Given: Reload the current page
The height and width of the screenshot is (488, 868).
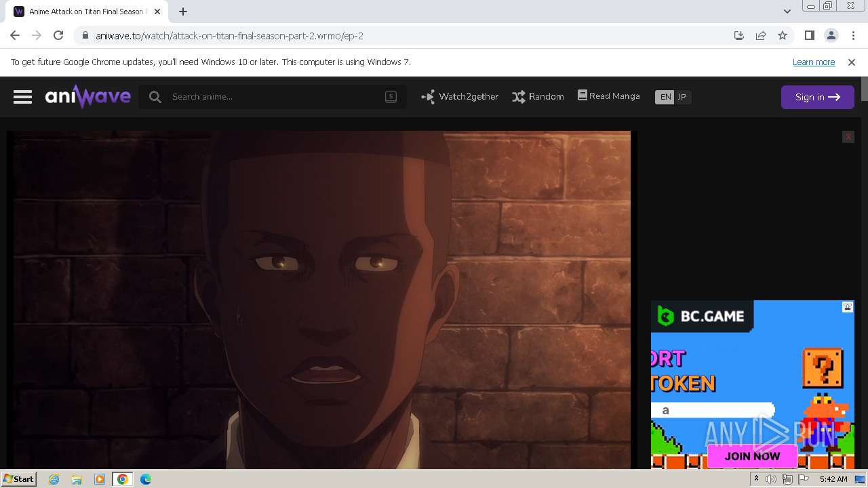Looking at the screenshot, I should [x=58, y=36].
